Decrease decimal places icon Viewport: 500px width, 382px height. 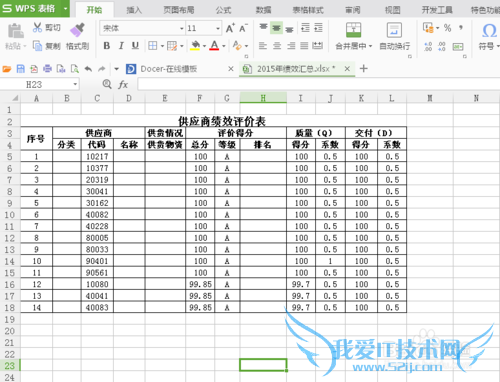(442, 46)
